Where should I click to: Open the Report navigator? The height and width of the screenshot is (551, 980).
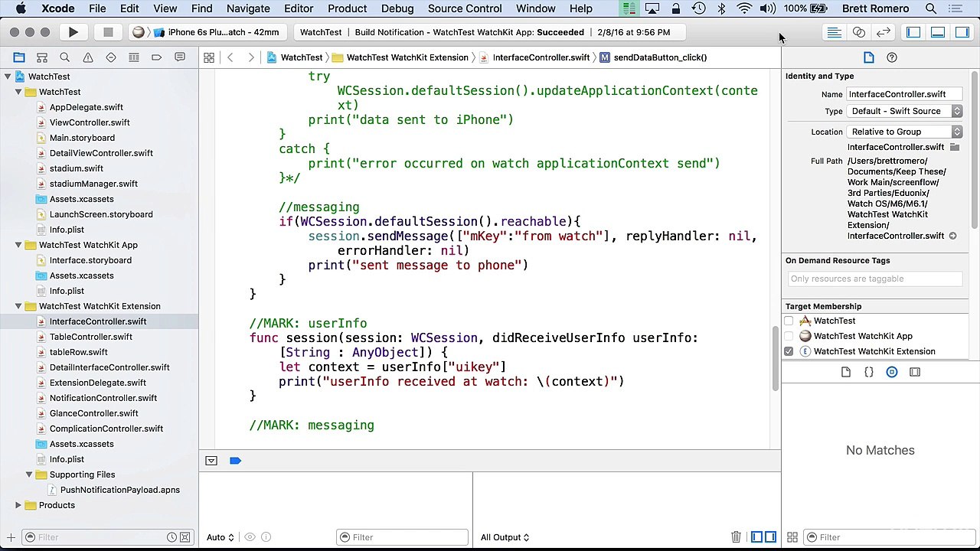(180, 57)
